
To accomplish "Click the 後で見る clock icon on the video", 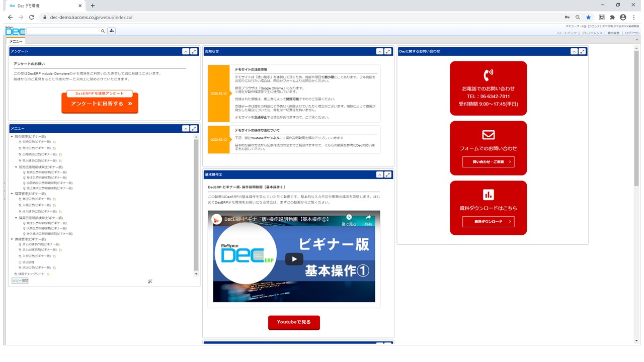I will click(x=349, y=217).
